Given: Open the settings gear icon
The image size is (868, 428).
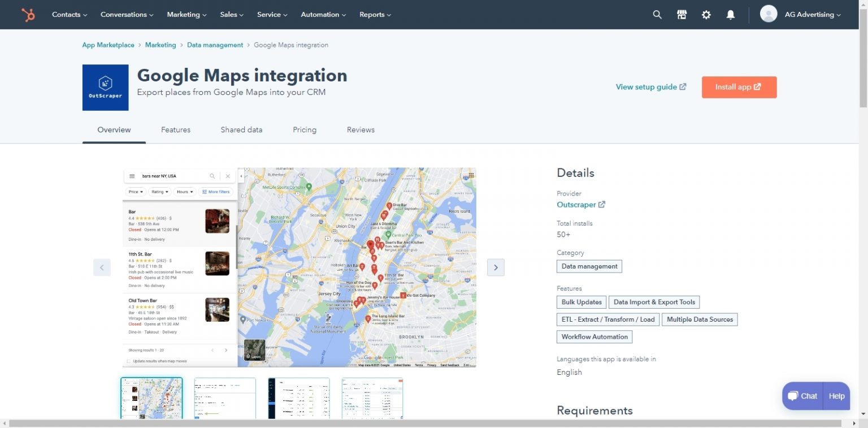Looking at the screenshot, I should (706, 15).
